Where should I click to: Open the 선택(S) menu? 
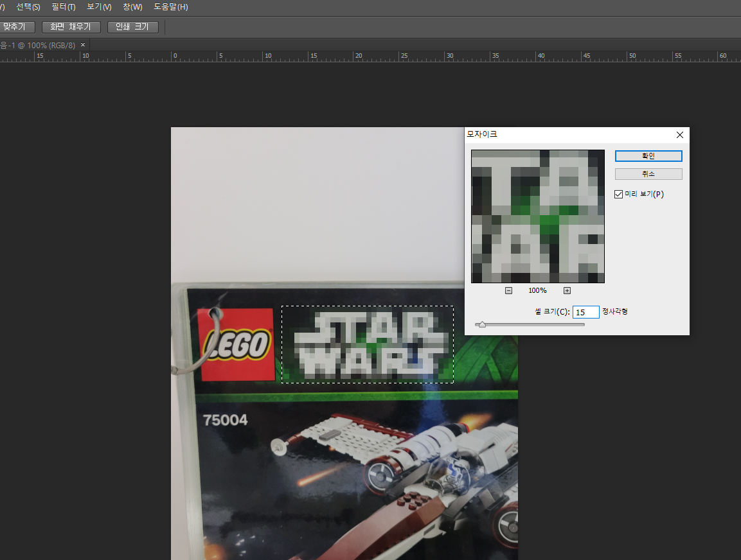(x=28, y=7)
